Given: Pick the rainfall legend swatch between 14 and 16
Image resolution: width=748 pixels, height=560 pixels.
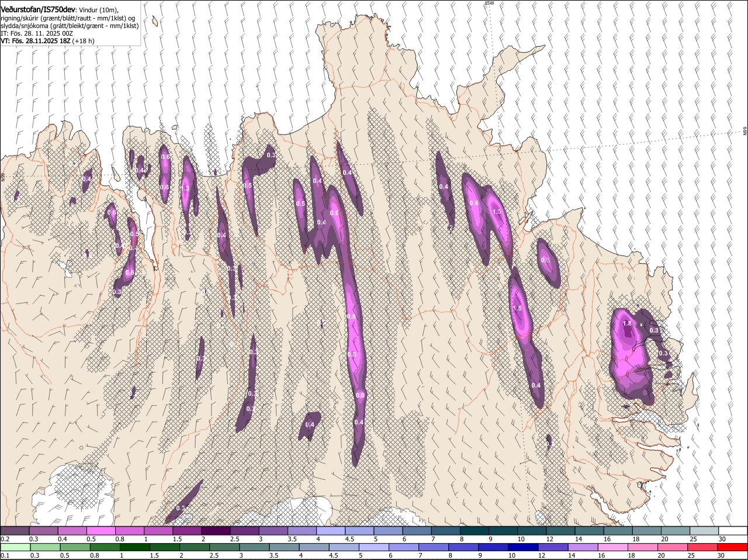Looking at the screenshot, I should (x=583, y=547).
